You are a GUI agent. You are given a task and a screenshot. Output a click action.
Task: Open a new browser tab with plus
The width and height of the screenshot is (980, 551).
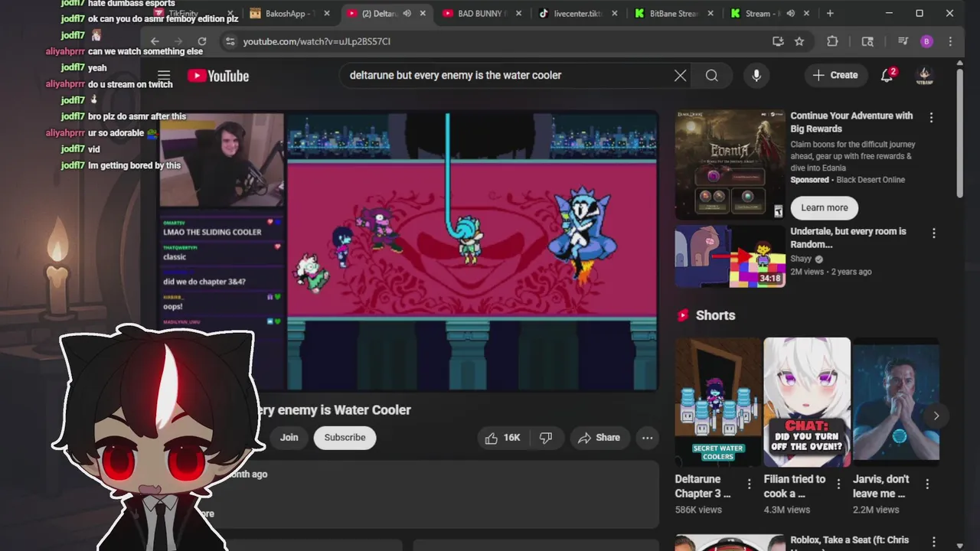830,13
